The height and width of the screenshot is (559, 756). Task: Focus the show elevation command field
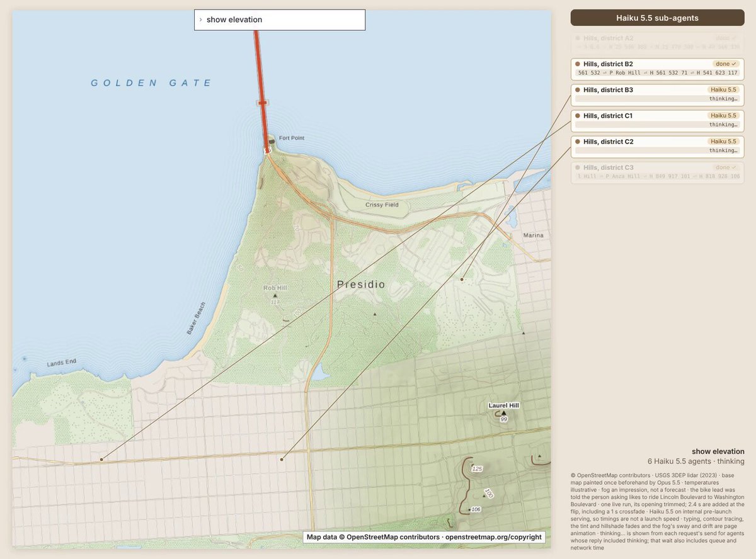[280, 20]
